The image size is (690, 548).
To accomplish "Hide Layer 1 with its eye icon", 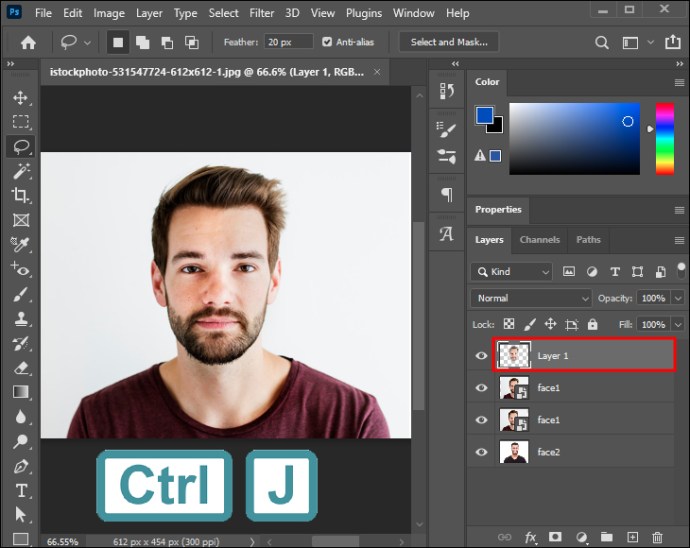I will pos(481,355).
